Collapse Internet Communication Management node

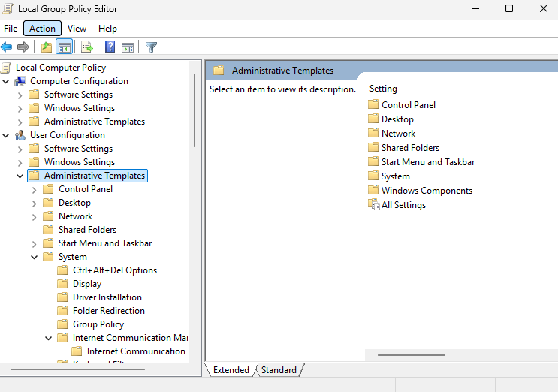48,338
